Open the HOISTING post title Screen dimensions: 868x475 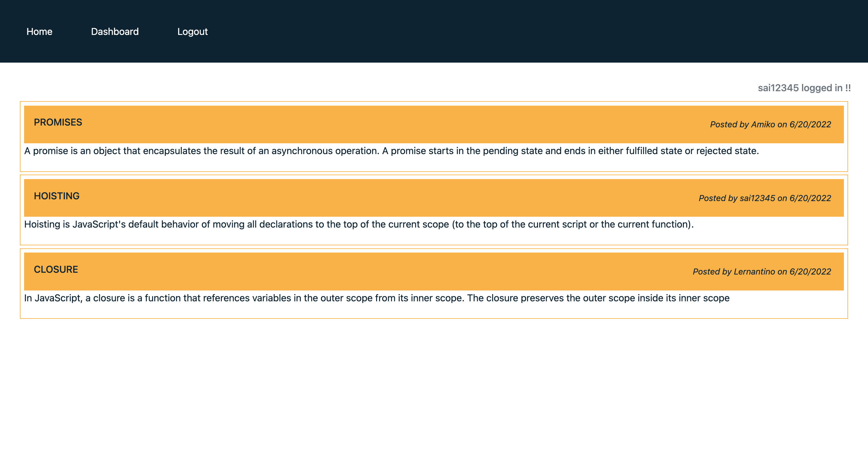click(x=57, y=196)
